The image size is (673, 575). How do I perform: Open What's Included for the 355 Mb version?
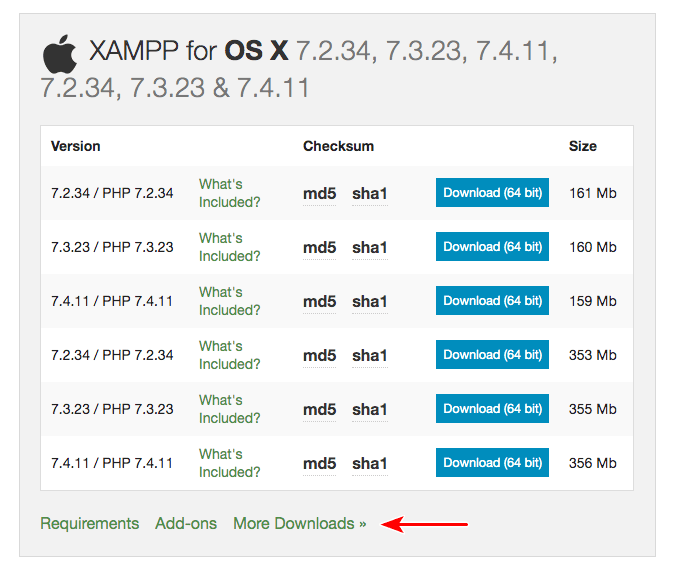click(x=230, y=409)
